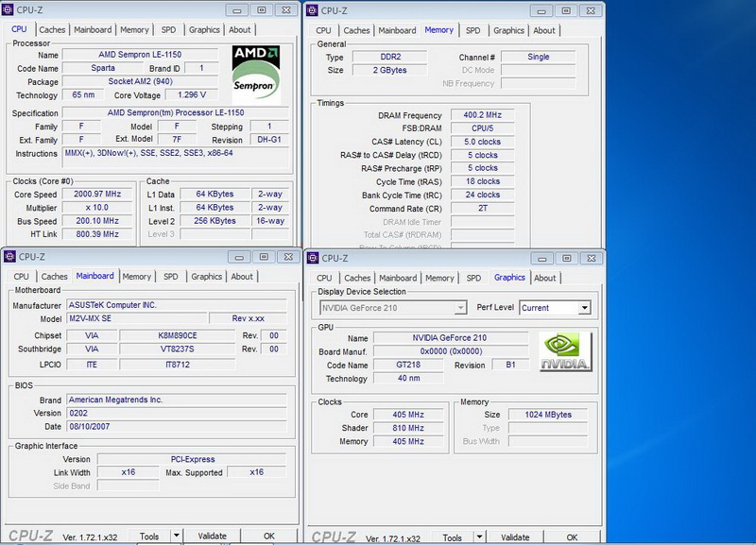Image resolution: width=756 pixels, height=545 pixels.
Task: Click the GPU Code Name value GT218
Action: (408, 365)
